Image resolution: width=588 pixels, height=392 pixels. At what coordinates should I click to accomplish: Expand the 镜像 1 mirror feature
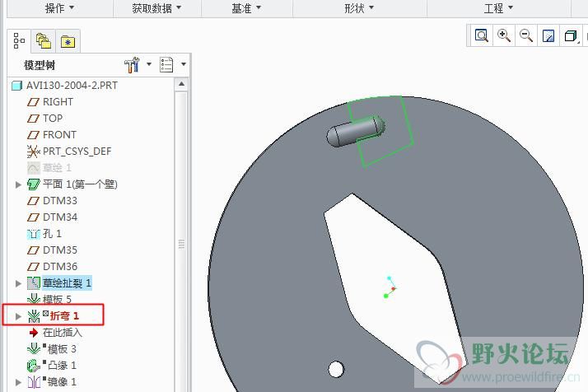point(18,382)
